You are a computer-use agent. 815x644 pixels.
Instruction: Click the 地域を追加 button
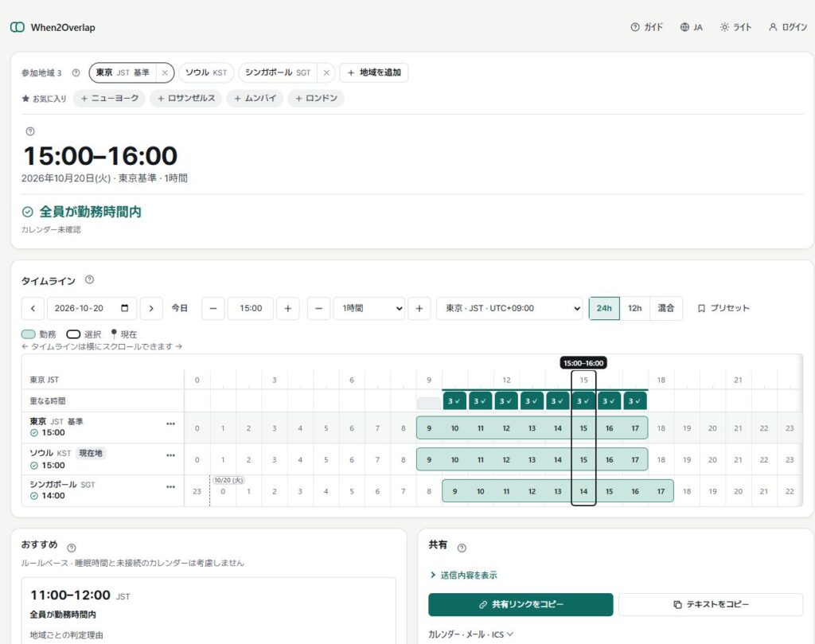tap(374, 72)
